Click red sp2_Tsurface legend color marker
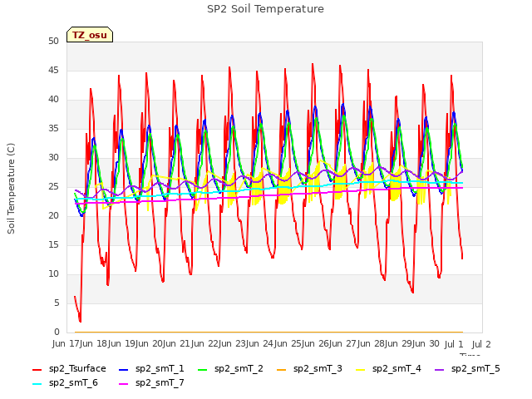The image size is (532, 399). tap(37, 369)
